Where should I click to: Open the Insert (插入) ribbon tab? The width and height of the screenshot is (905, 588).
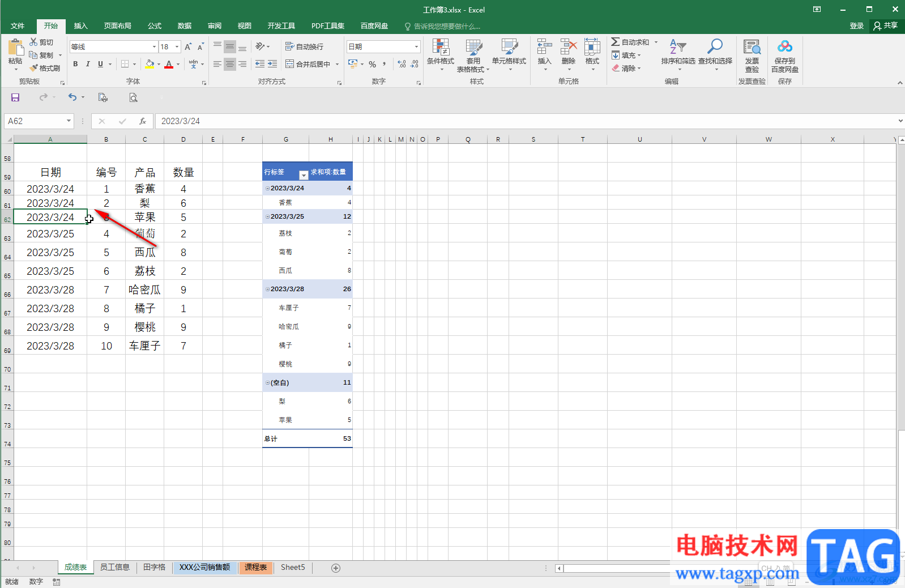[x=81, y=26]
